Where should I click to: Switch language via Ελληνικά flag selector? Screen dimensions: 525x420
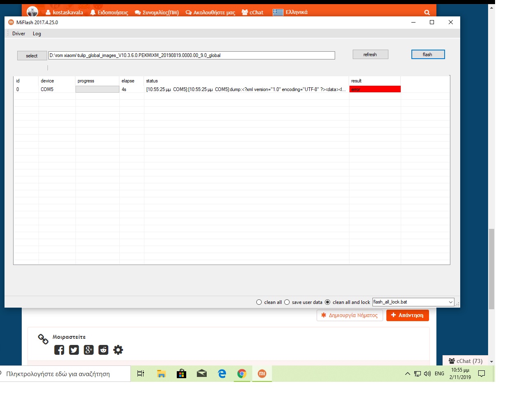[290, 12]
